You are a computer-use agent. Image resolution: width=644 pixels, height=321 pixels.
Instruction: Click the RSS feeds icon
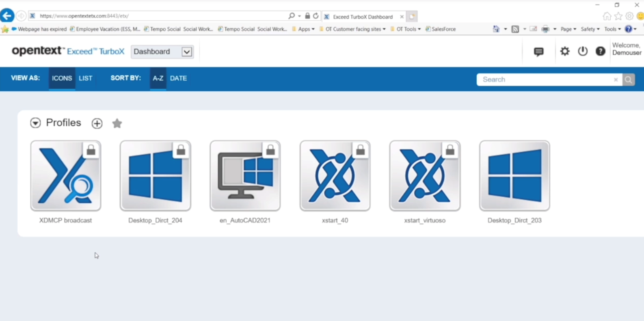pos(515,29)
